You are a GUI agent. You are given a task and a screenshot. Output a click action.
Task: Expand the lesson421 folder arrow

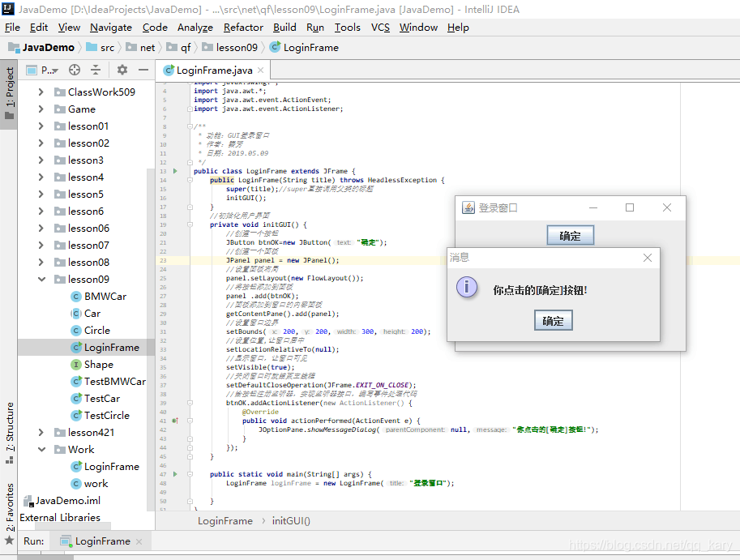coord(41,433)
